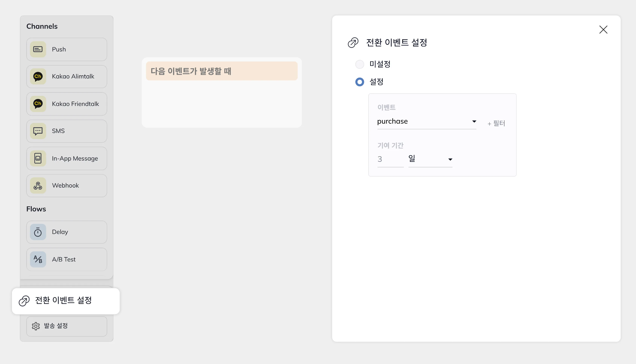
Task: Select the A/B Test flow label
Action: click(x=64, y=259)
